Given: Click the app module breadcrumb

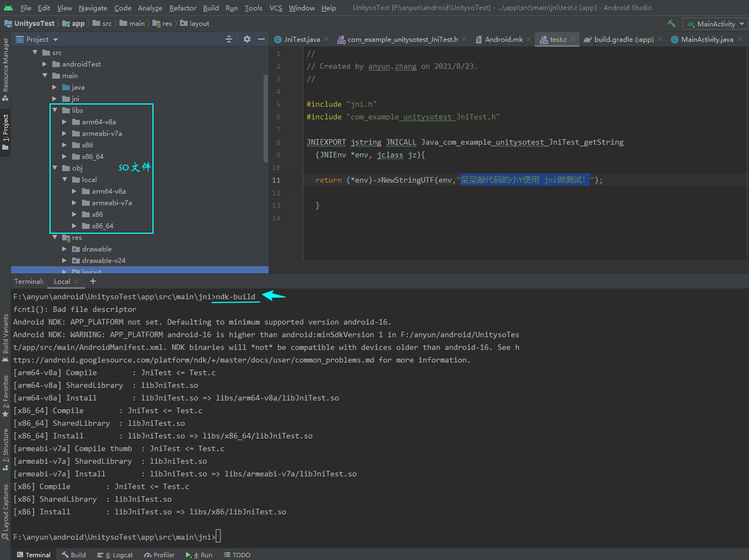Looking at the screenshot, I should tap(74, 24).
